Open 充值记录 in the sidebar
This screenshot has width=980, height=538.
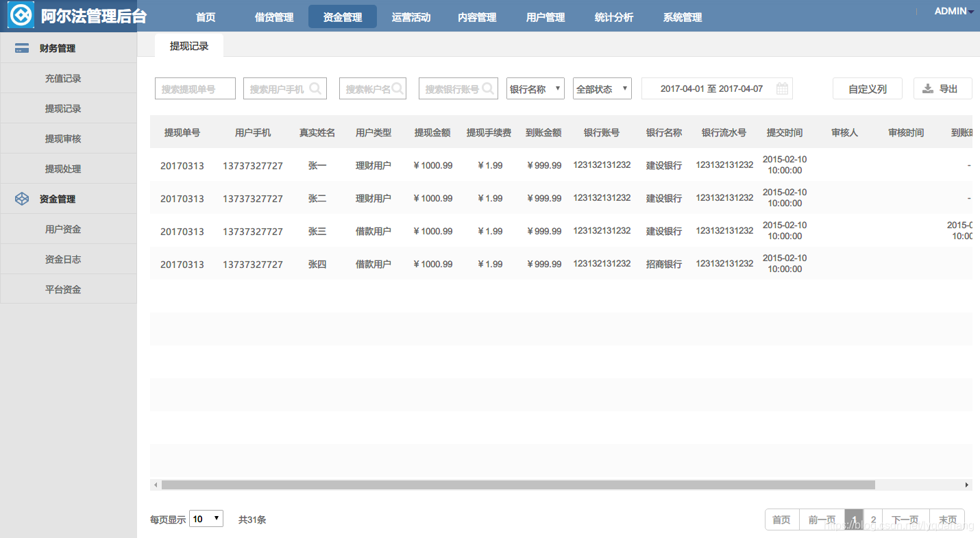point(69,78)
